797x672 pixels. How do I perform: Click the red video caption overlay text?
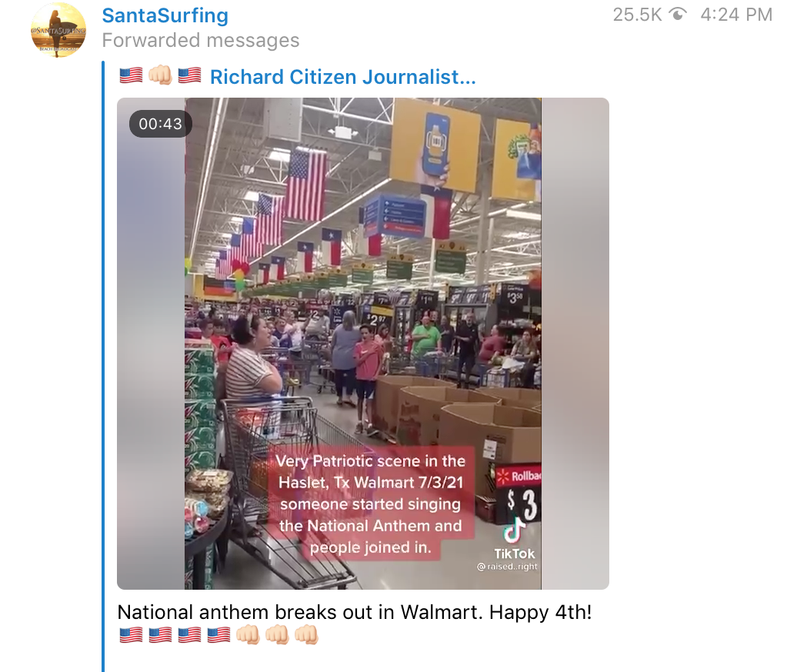371,504
